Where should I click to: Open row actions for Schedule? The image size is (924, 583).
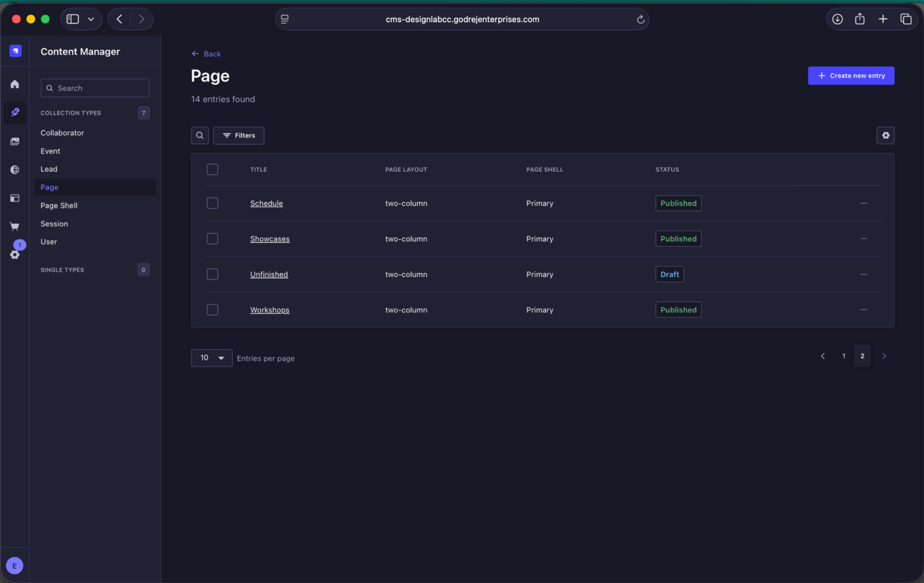(x=864, y=203)
